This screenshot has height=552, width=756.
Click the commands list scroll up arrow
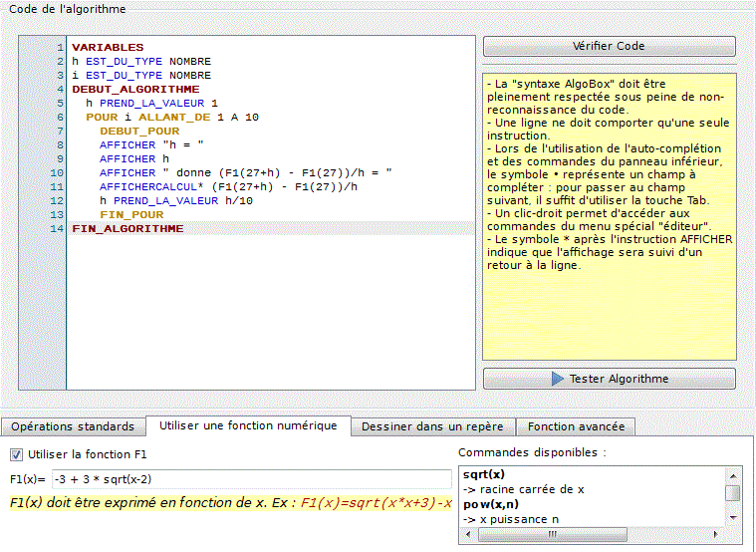(x=732, y=475)
